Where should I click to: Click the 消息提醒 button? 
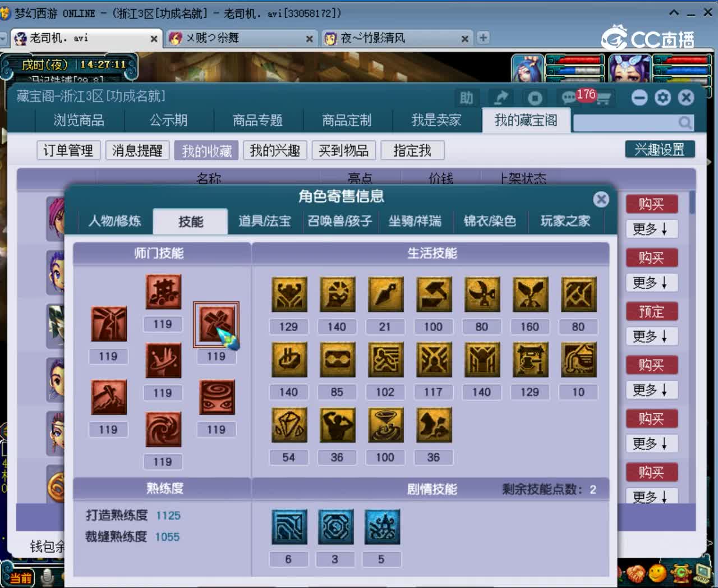pyautogui.click(x=137, y=150)
